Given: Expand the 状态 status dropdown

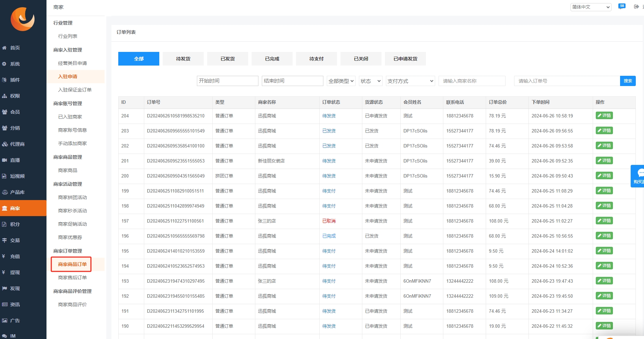Looking at the screenshot, I should click(x=371, y=81).
